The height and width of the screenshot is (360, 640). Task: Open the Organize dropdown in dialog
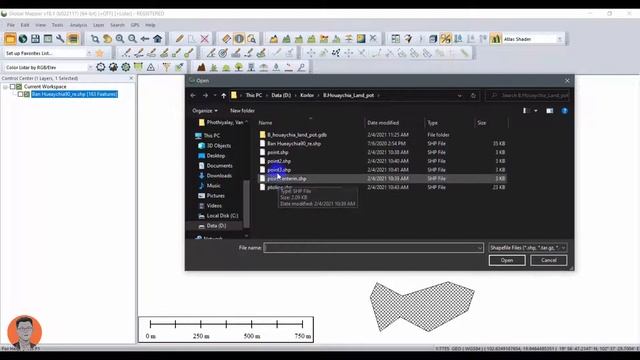(205, 111)
